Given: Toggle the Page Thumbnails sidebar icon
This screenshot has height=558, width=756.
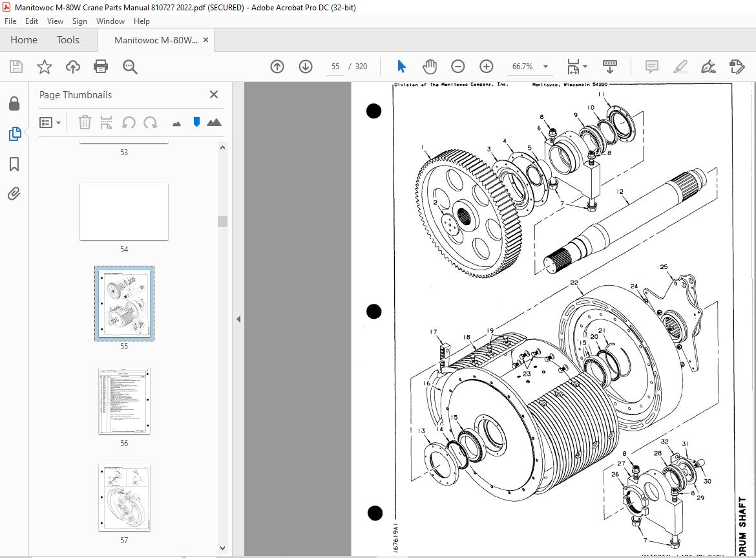Looking at the screenshot, I should tap(15, 134).
